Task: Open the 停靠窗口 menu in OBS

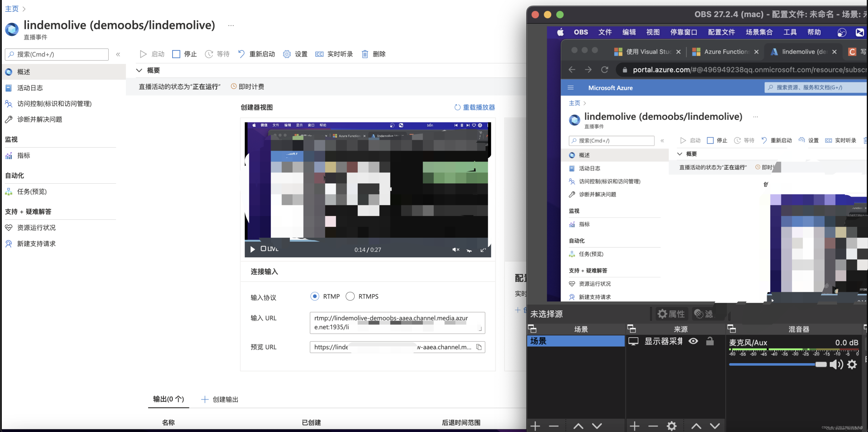Action: pyautogui.click(x=684, y=32)
